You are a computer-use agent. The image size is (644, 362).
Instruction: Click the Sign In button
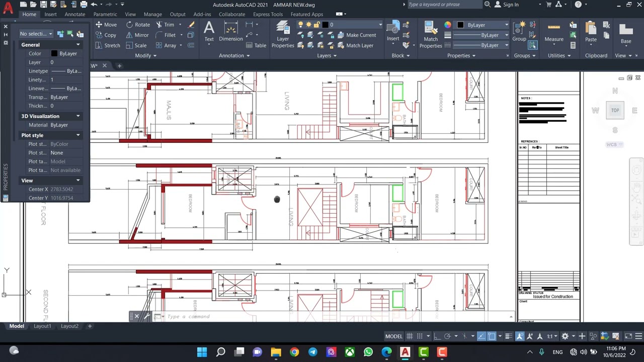(x=506, y=5)
